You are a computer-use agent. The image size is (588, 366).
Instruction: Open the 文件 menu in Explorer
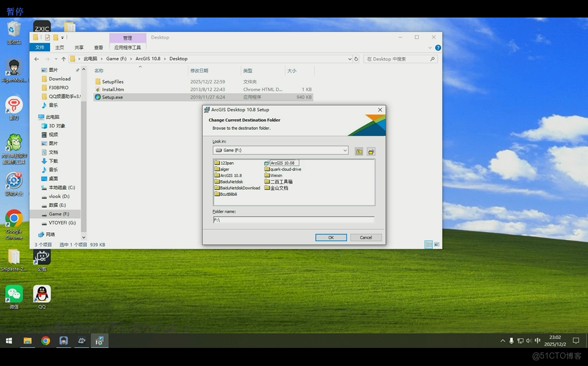(x=40, y=47)
